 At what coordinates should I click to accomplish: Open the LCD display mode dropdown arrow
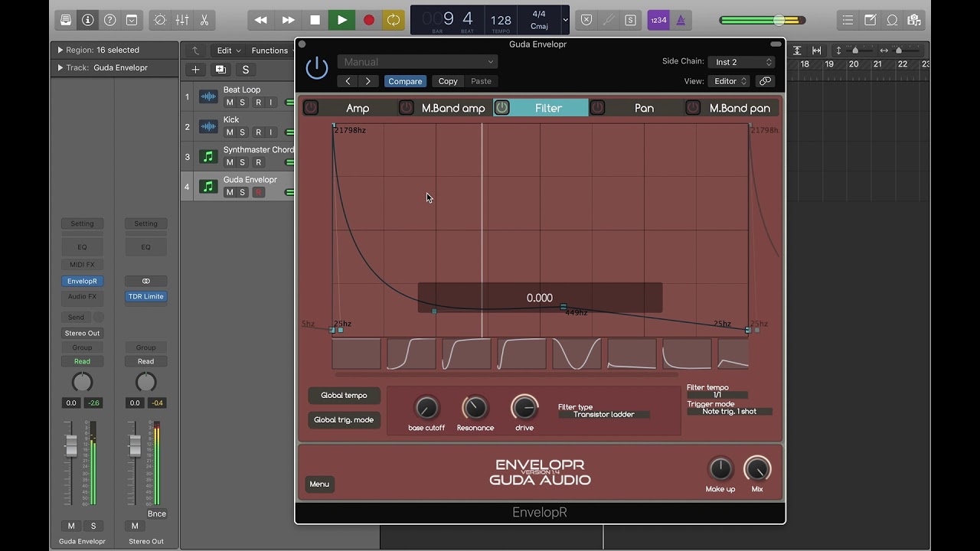[x=565, y=20]
